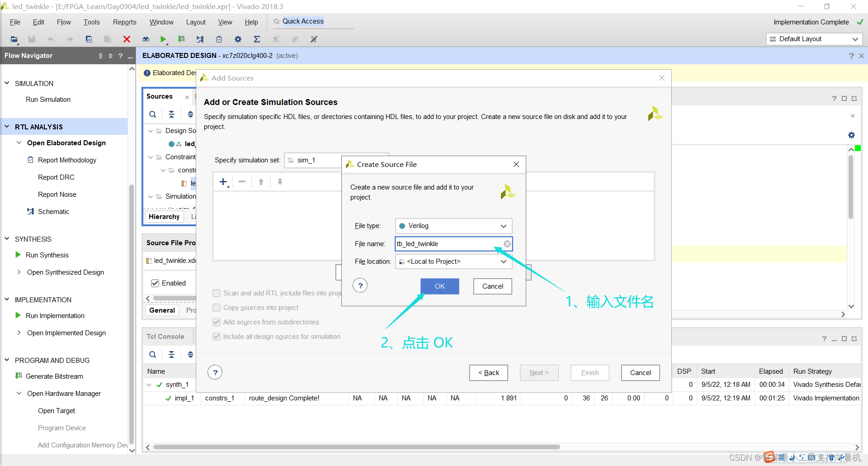Open the Reports menu
868x466 pixels.
click(124, 22)
